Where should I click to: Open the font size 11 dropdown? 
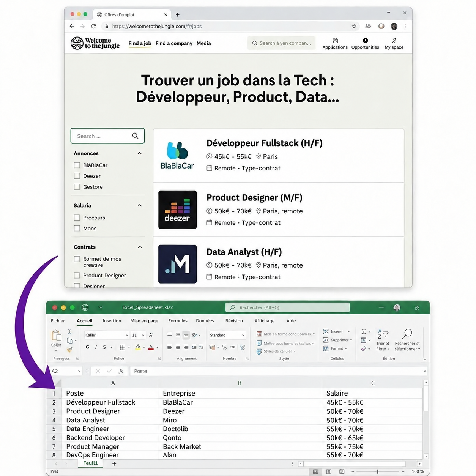(143, 335)
